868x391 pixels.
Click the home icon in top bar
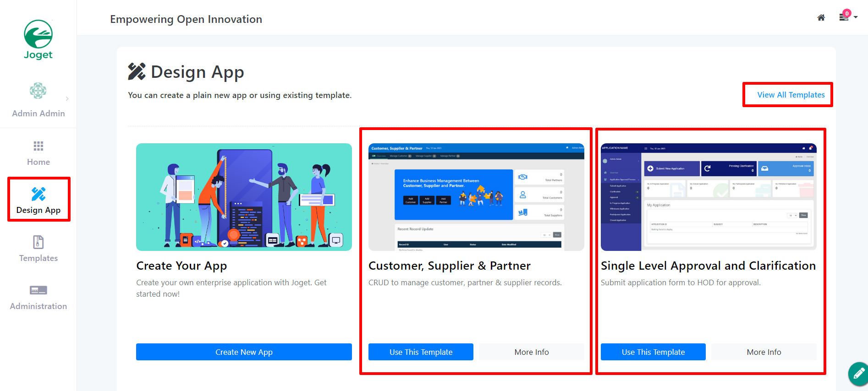pyautogui.click(x=821, y=18)
